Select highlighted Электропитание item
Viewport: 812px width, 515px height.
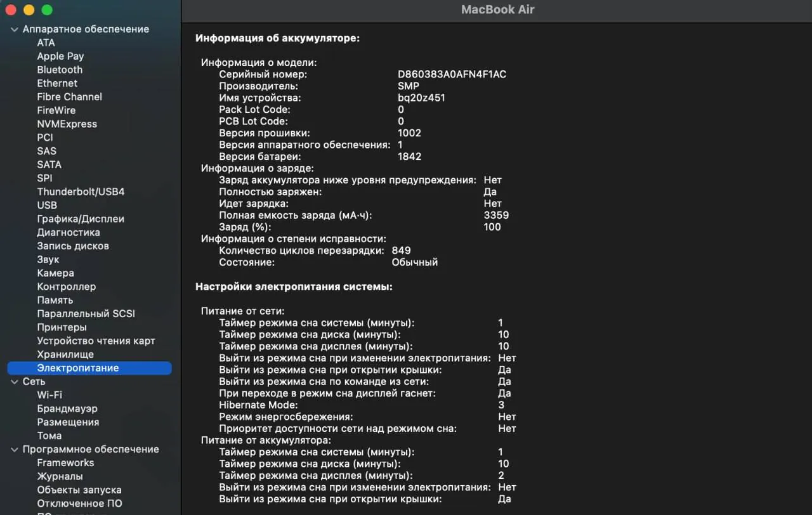coord(89,368)
